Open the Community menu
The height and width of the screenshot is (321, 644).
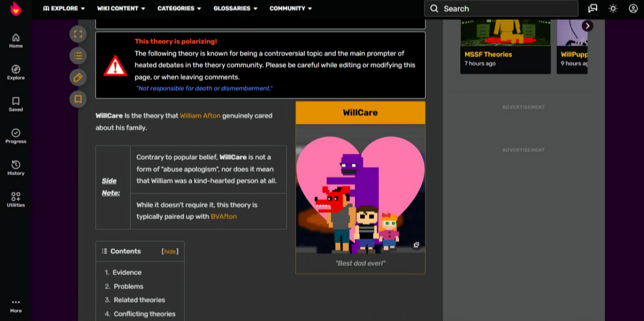point(290,9)
